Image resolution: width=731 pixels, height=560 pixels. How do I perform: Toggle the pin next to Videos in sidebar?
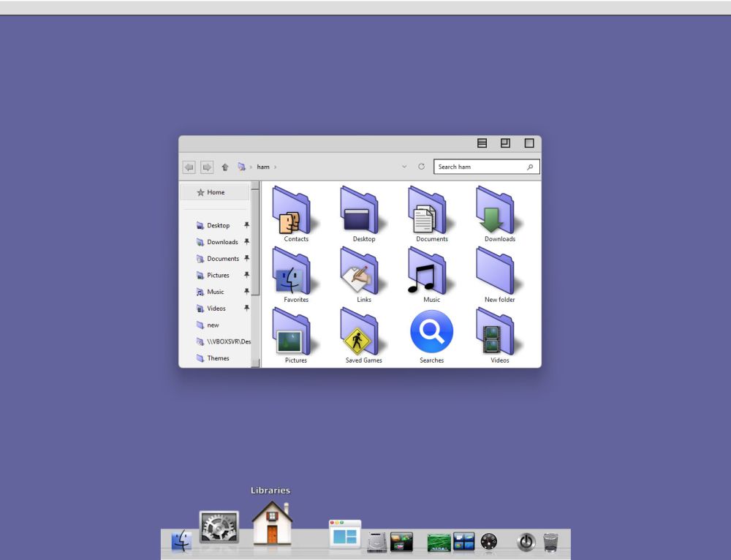[x=246, y=309]
